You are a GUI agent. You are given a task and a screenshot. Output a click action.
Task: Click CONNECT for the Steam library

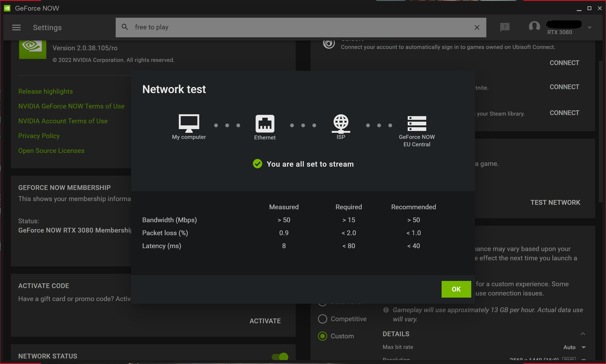[x=564, y=113]
